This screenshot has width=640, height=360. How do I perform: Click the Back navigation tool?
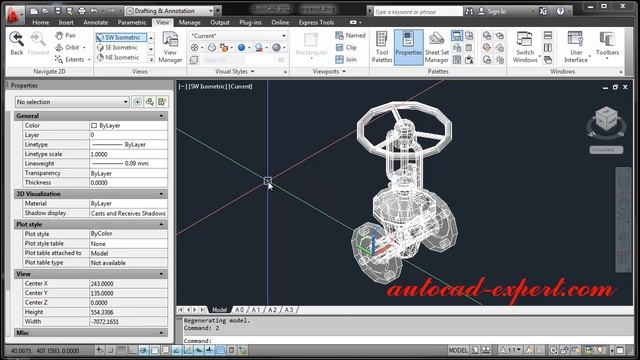16,44
